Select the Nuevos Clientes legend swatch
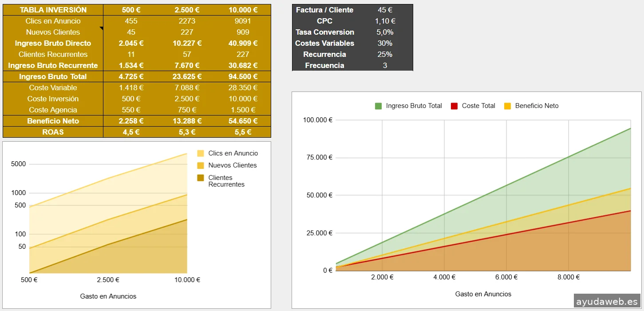The image size is (644, 311). coord(201,166)
